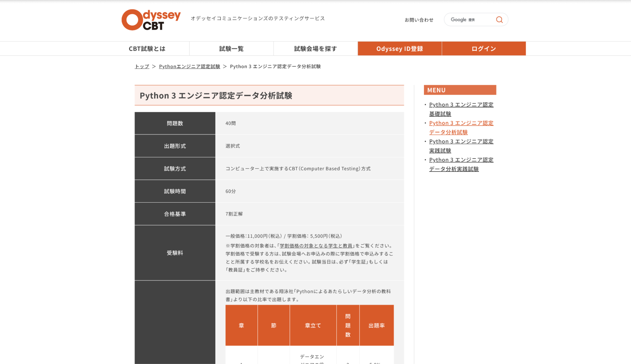Click the current breadcrumb Python 3 エンジニア認定データ分析試験

click(275, 67)
